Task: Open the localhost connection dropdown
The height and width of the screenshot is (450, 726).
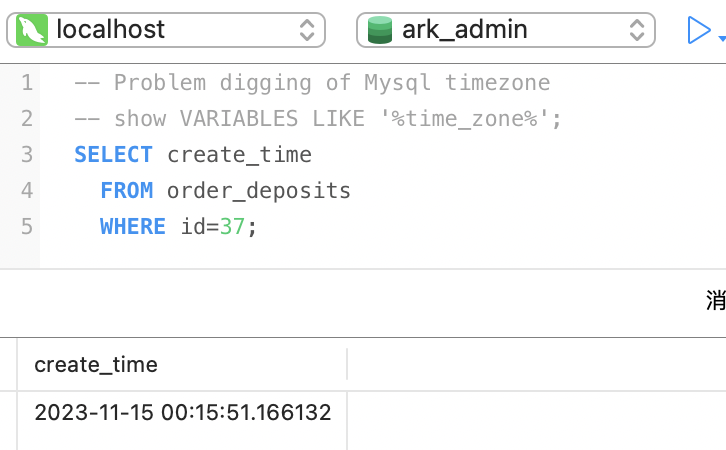Action: tap(166, 30)
